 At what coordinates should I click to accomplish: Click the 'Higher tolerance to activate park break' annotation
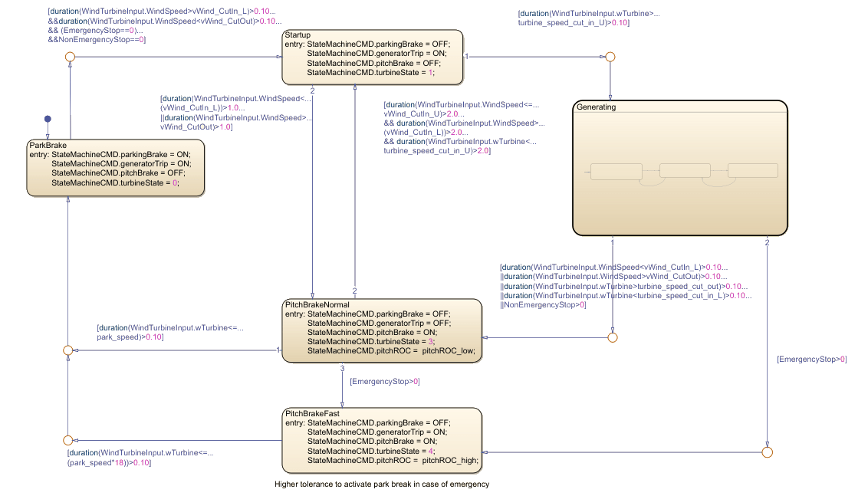(x=382, y=485)
